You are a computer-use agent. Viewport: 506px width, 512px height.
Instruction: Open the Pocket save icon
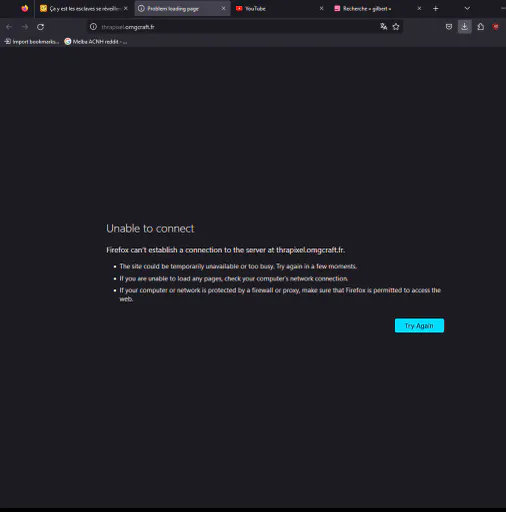(x=449, y=27)
